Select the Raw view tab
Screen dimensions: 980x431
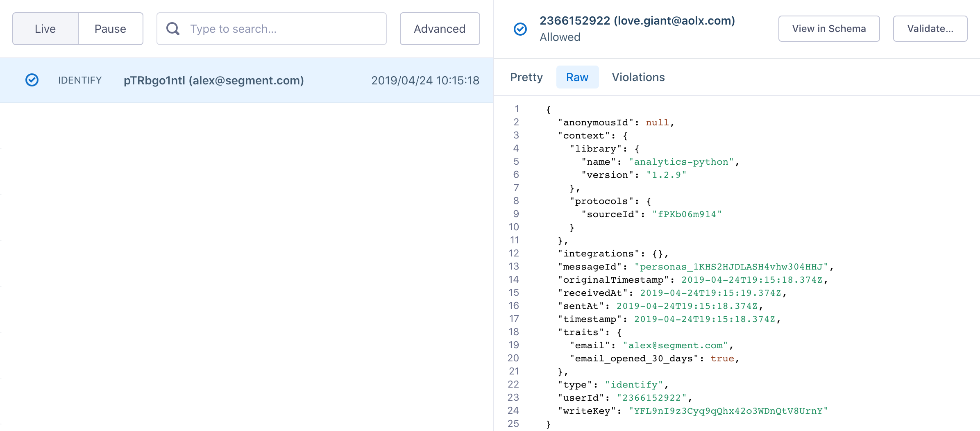coord(577,77)
